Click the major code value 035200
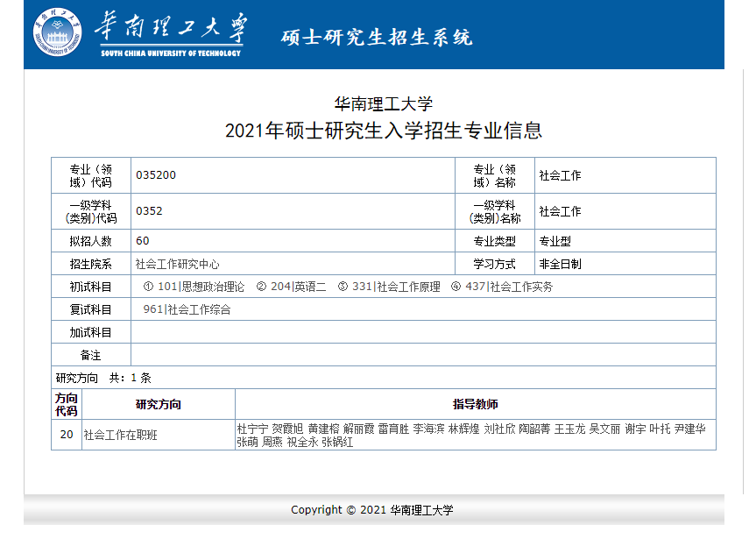The height and width of the screenshot is (539, 756). [x=156, y=175]
